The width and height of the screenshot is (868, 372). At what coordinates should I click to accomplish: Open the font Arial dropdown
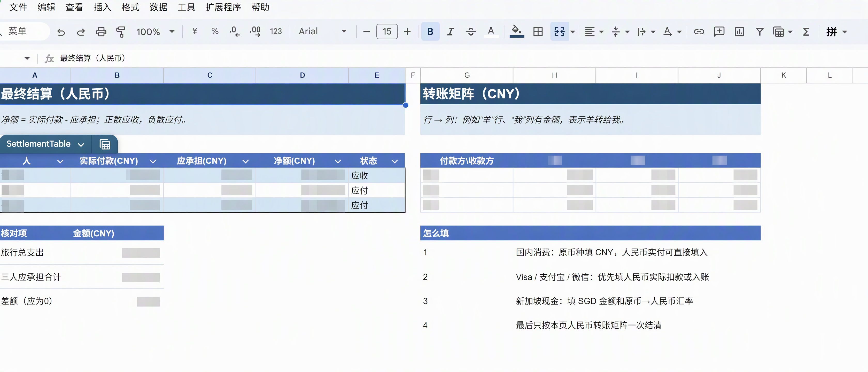322,31
